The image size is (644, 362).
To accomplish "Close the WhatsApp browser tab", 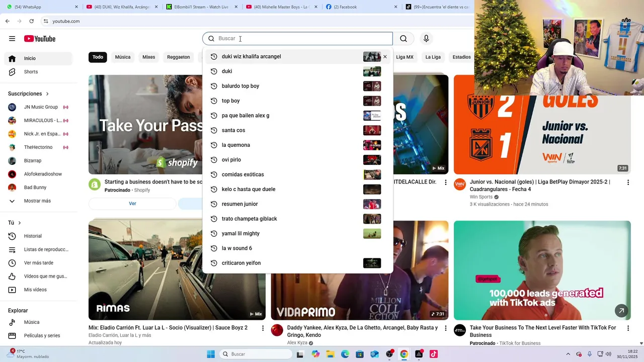I will click(76, 7).
